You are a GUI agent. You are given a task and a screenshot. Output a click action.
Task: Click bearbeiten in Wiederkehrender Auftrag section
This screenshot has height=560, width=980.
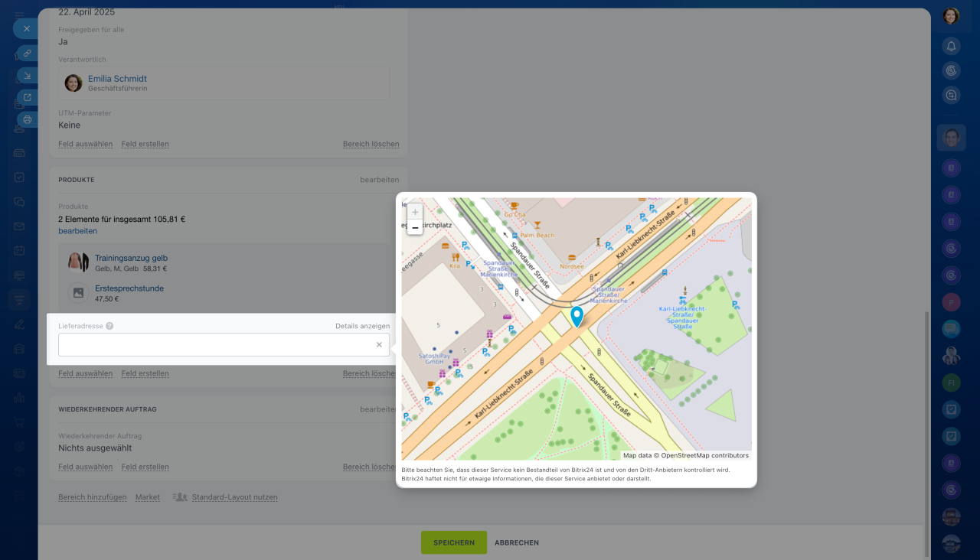(379, 409)
